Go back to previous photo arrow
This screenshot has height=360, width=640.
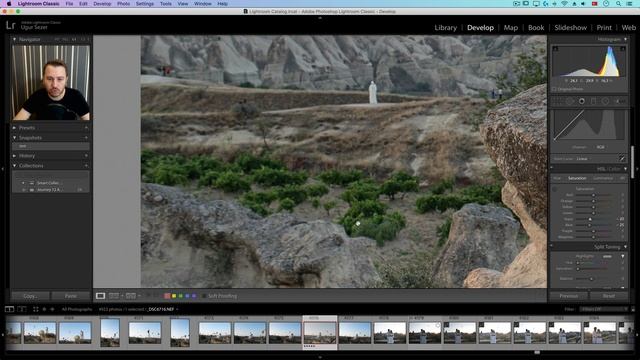[x=44, y=309]
